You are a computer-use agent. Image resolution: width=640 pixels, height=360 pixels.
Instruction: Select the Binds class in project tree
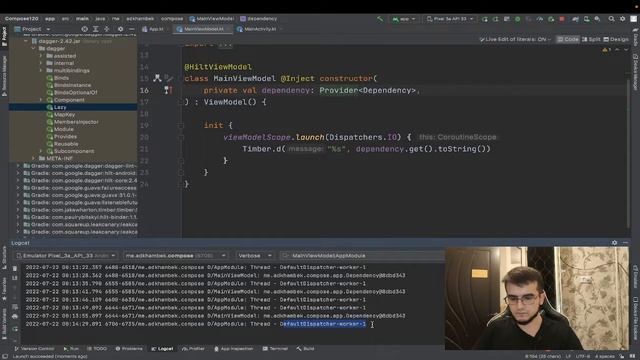coord(61,78)
